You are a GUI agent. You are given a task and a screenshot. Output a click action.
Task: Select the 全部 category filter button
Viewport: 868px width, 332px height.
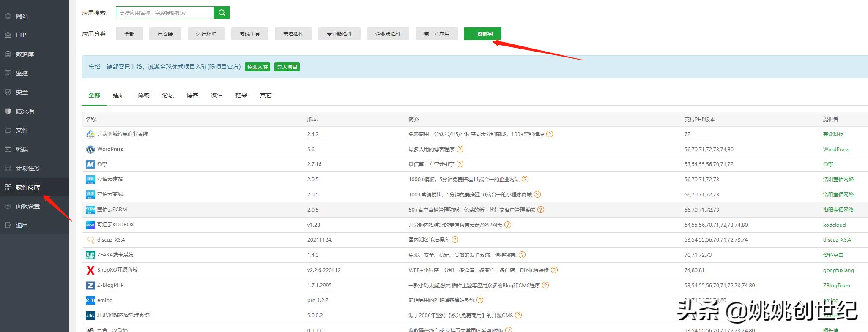point(129,34)
